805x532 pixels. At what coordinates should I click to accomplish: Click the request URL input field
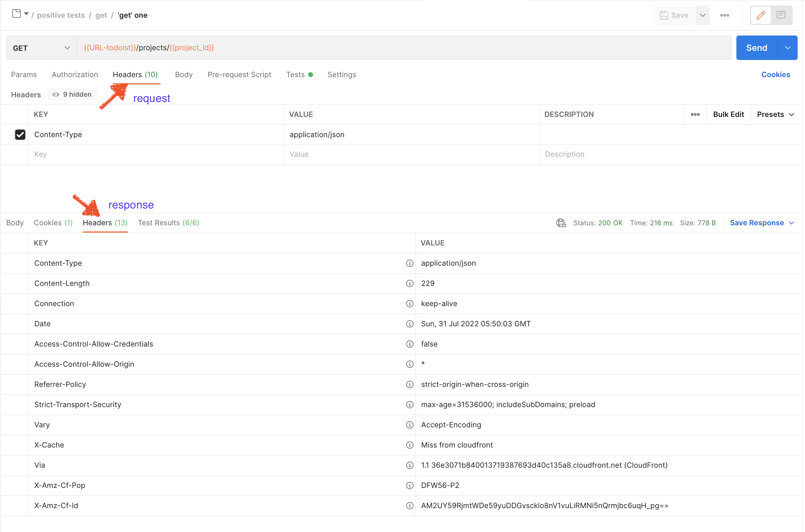403,48
